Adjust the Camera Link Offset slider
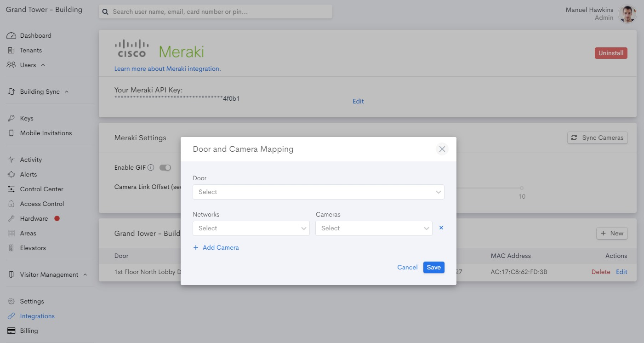 point(522,188)
